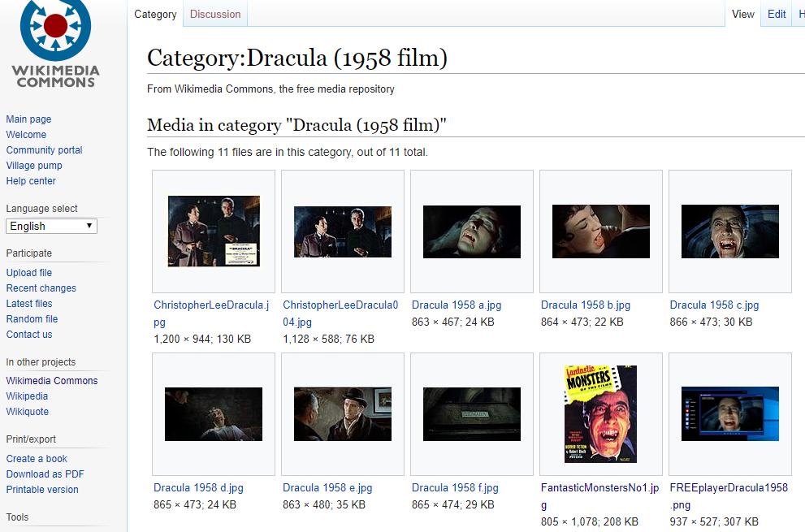This screenshot has height=532, width=805.
Task: Open Contact us link
Action: click(29, 335)
